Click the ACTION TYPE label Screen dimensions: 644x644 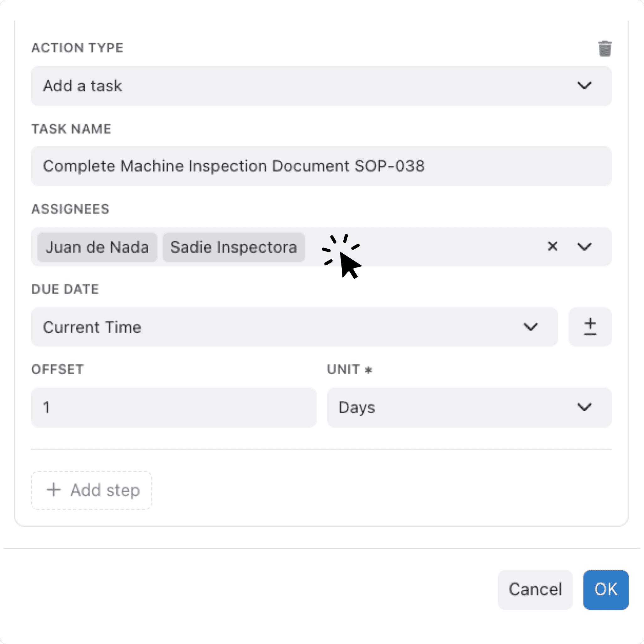pos(77,48)
